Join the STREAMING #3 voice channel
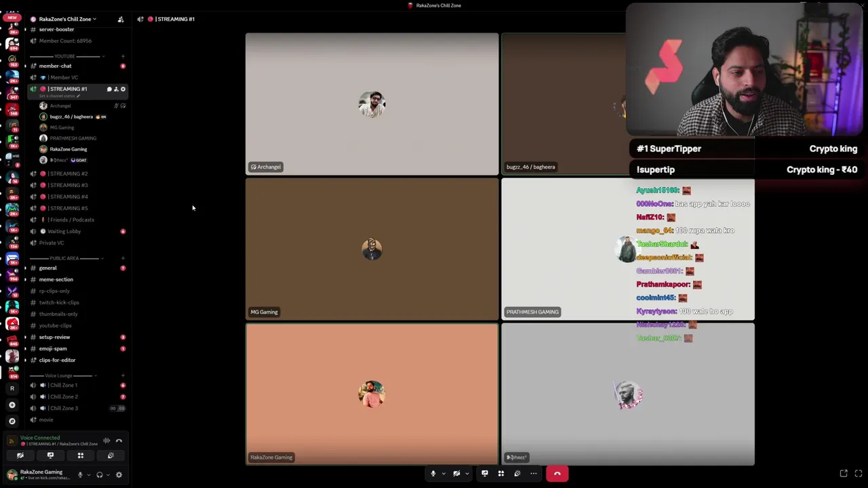This screenshot has width=868, height=488. point(67,185)
